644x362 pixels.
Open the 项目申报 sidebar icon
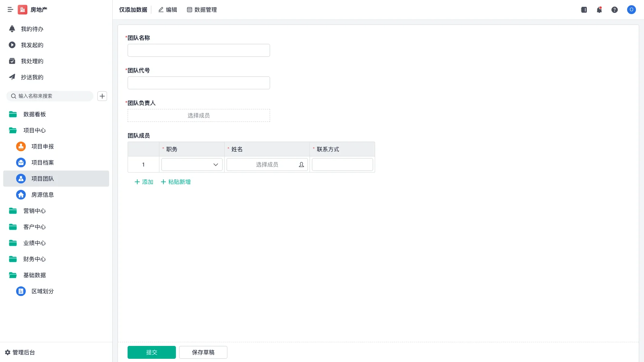click(x=21, y=146)
